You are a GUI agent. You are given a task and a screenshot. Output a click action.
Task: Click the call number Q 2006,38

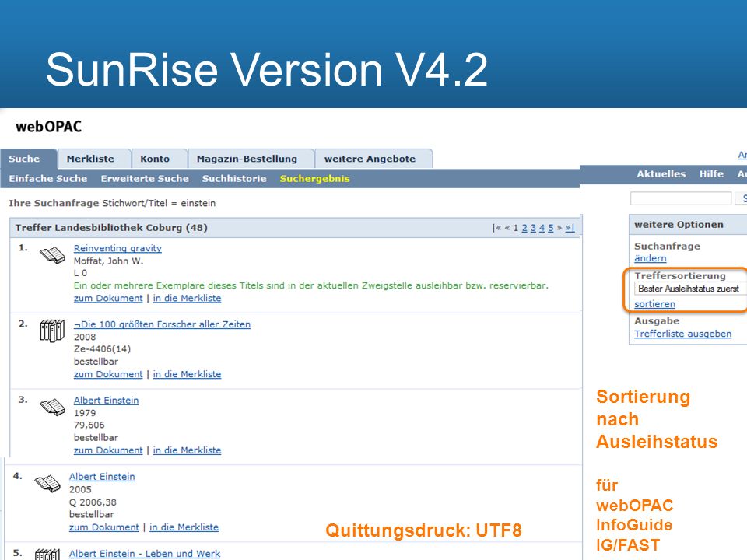(93, 502)
